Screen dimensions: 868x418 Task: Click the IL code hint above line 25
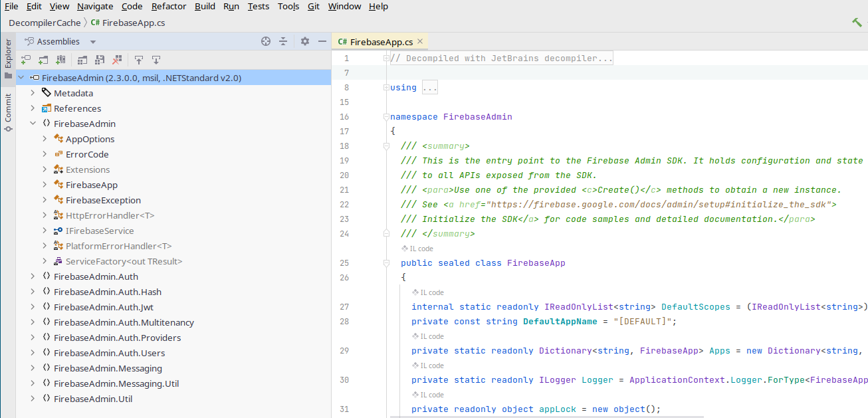pyautogui.click(x=417, y=249)
